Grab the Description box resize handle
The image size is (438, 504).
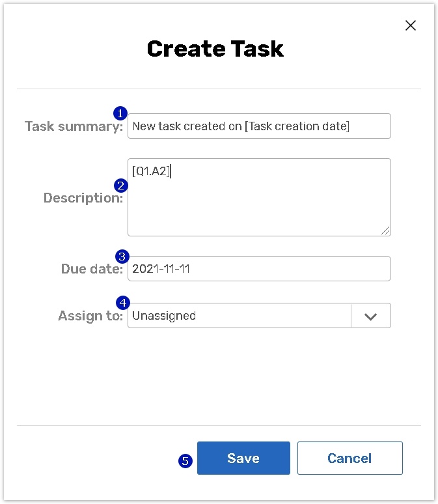click(385, 230)
